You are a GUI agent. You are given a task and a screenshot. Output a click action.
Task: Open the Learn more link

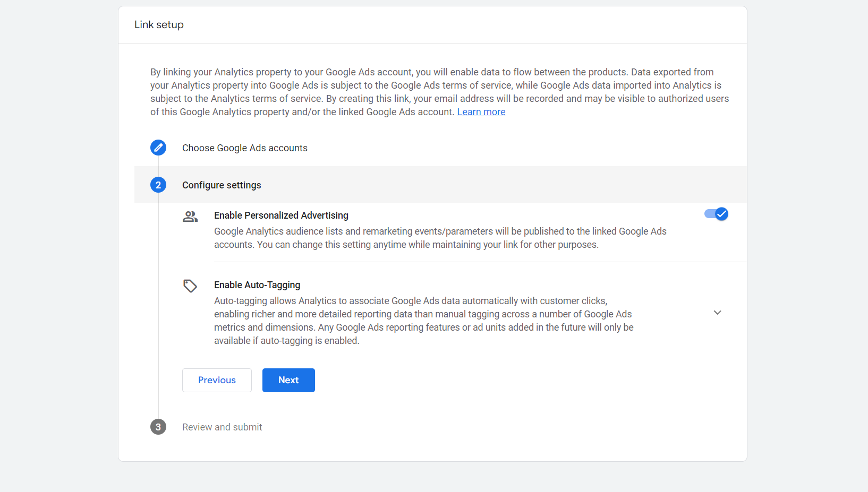481,112
